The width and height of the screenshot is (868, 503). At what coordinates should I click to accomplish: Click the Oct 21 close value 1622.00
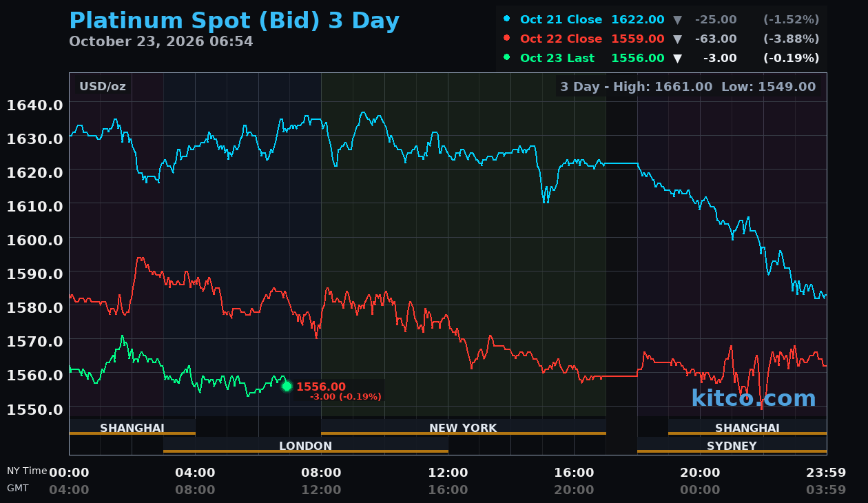(x=638, y=19)
